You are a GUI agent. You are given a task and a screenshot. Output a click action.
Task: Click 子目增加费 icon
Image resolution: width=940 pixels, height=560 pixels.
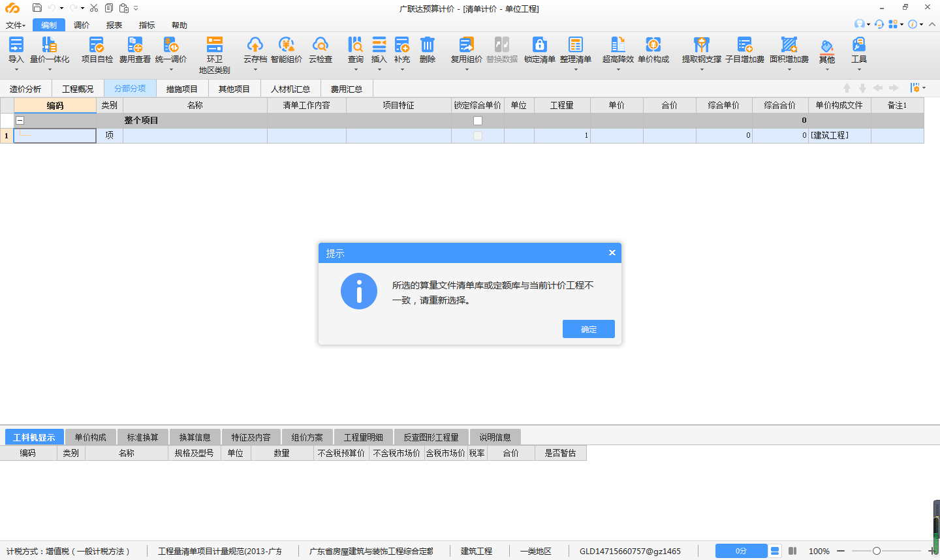(745, 44)
